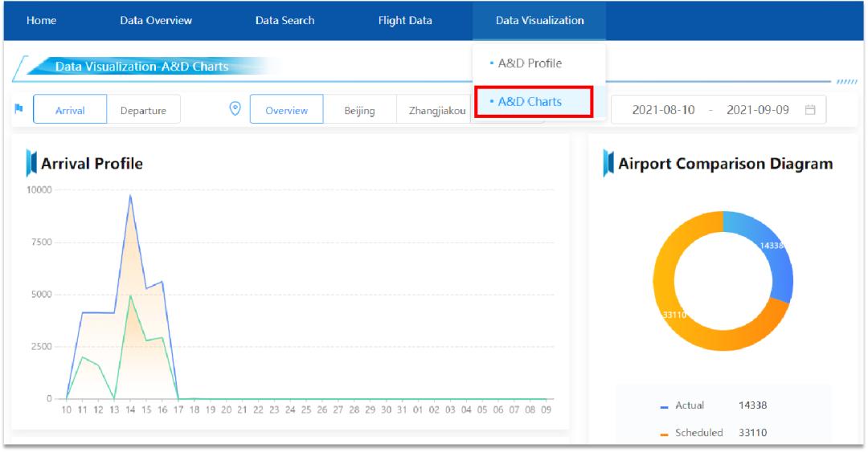The height and width of the screenshot is (452, 868).
Task: Set the end date 2021-09-09
Action: pos(758,109)
